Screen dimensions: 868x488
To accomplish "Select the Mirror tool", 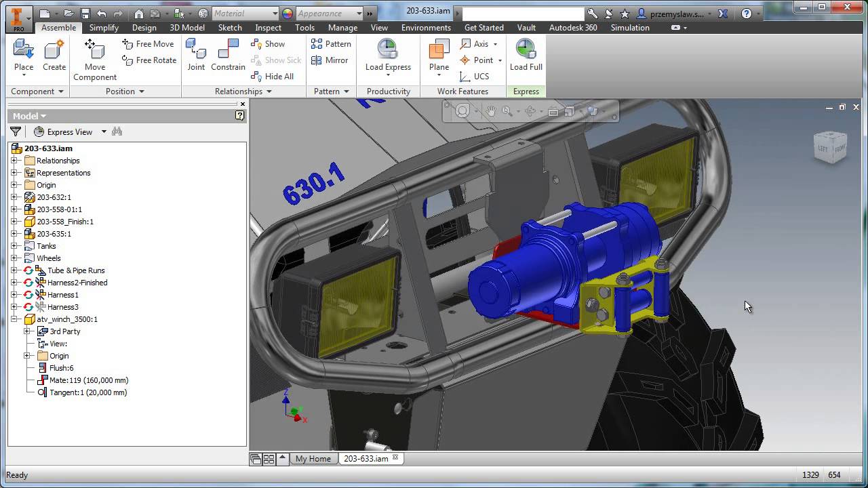I will (330, 60).
